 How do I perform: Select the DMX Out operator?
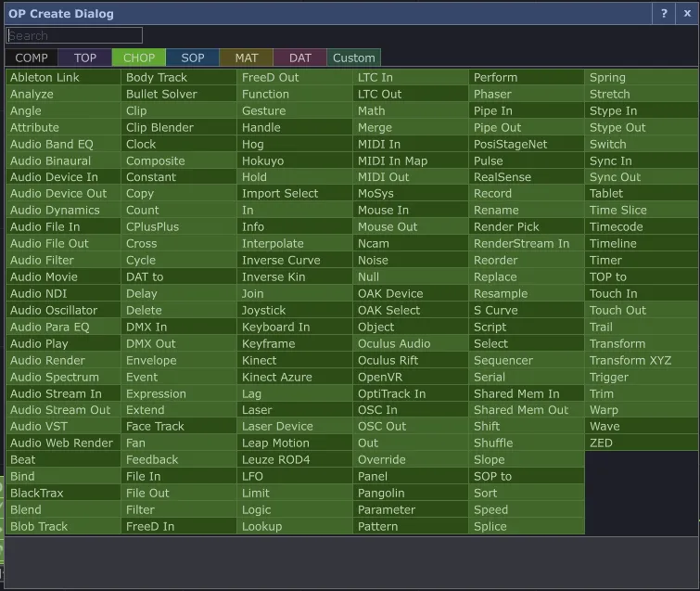click(179, 343)
